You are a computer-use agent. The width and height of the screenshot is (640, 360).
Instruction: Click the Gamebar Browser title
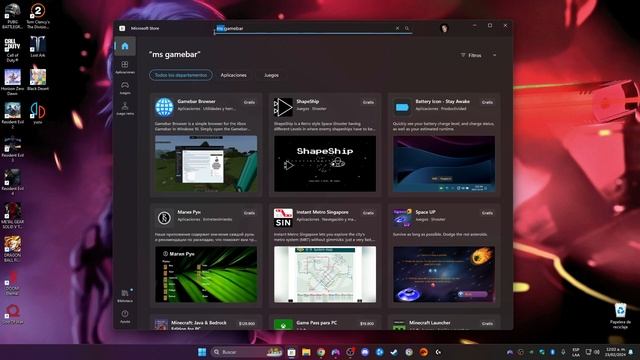196,101
